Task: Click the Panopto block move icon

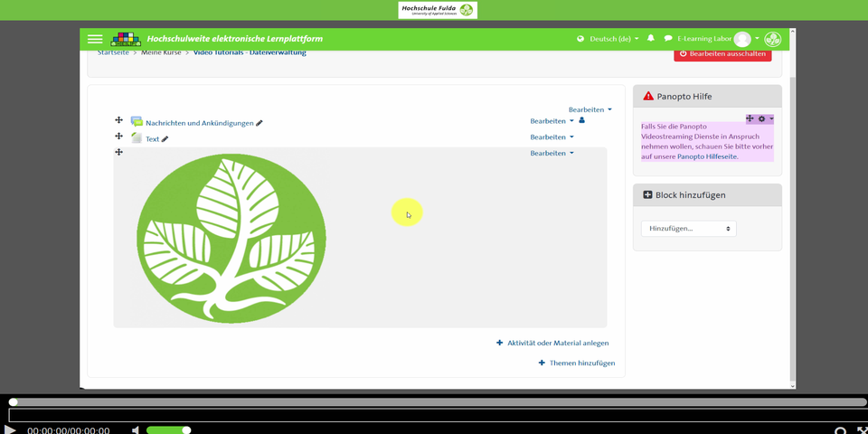Action: tap(750, 118)
